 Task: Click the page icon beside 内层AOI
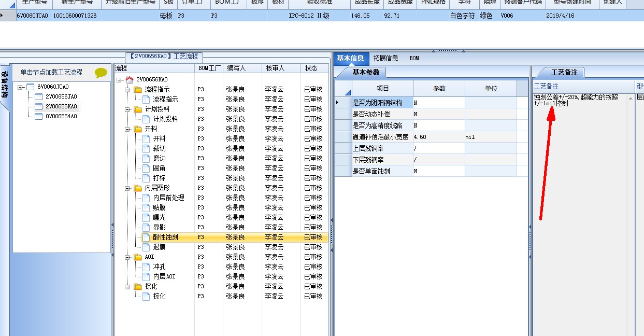coord(146,276)
